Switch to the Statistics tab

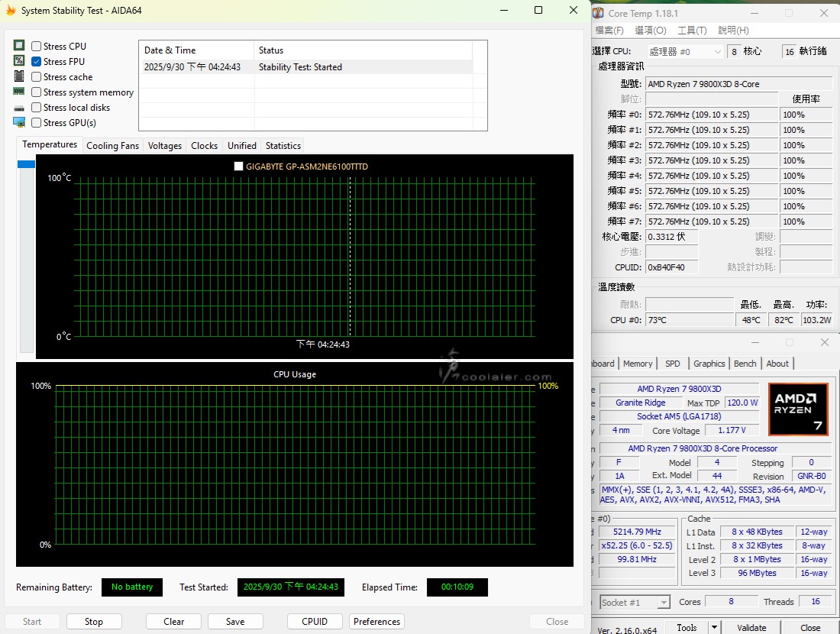tap(283, 146)
